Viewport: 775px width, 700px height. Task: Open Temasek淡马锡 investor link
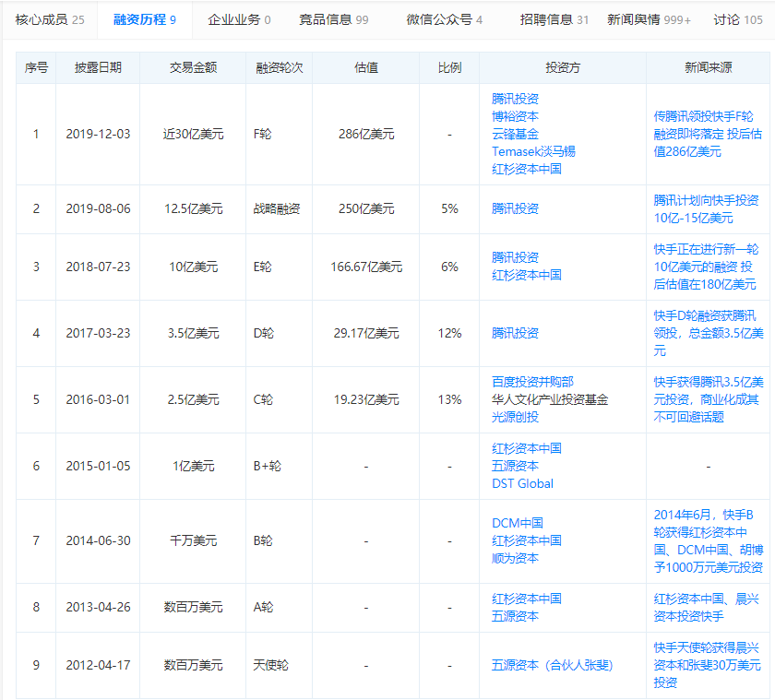[x=533, y=151]
